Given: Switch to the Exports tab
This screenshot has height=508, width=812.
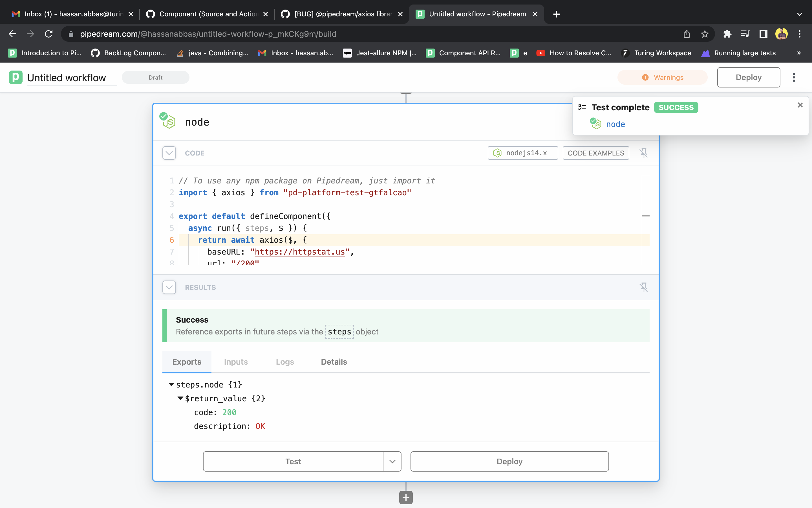Looking at the screenshot, I should pyautogui.click(x=187, y=362).
